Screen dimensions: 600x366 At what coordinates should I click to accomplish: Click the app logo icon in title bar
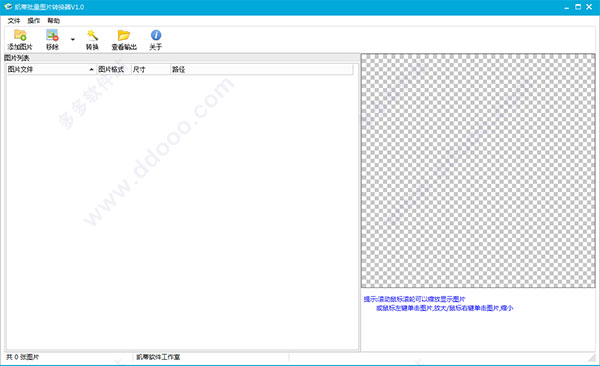[8, 7]
